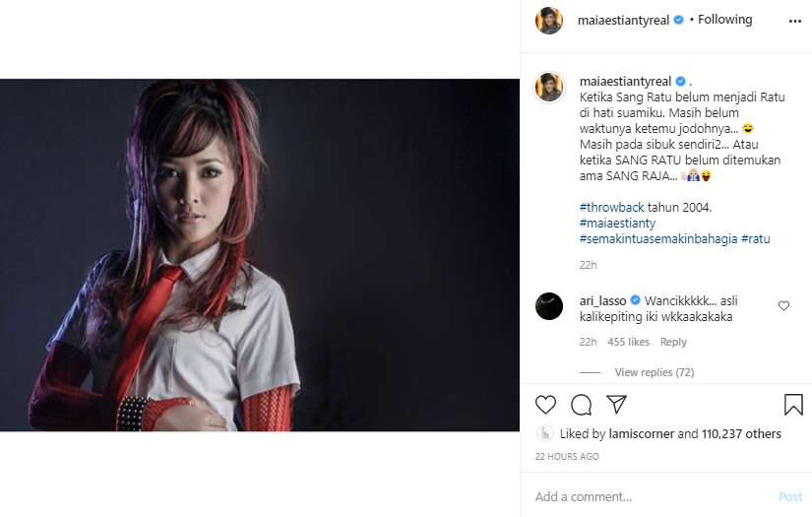
Task: Like ari_lasso's comment with small heart
Action: tap(783, 305)
